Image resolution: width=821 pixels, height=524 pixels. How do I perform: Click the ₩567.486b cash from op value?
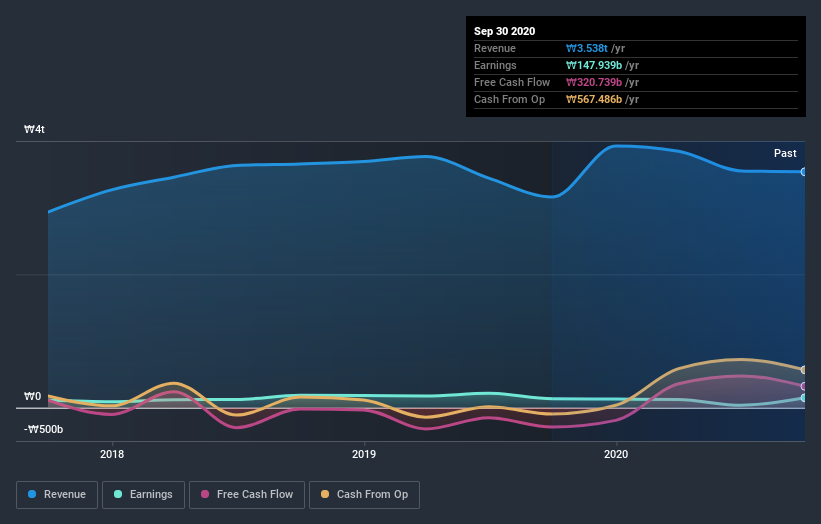click(594, 99)
